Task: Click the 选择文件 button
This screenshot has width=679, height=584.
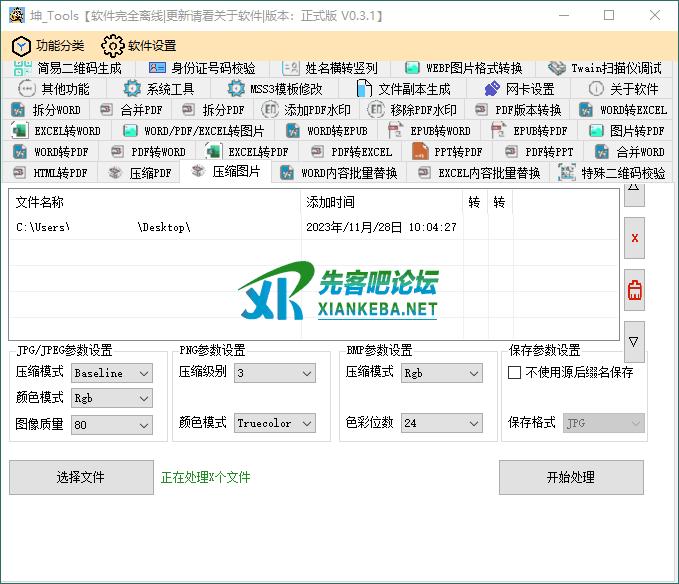Action: coord(81,477)
